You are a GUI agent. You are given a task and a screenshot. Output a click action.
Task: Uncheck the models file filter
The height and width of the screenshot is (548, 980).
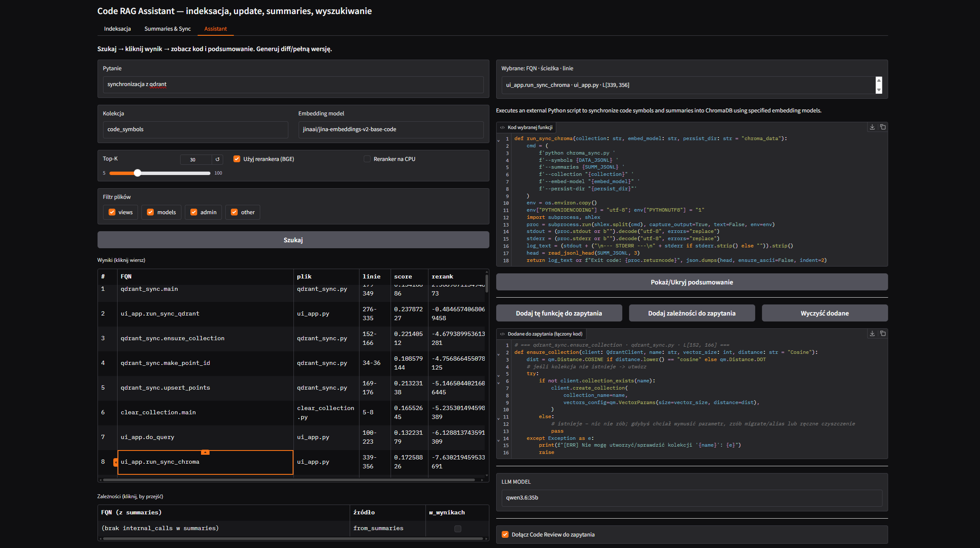click(x=150, y=212)
